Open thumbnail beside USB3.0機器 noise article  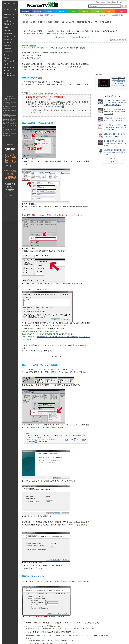100,151
